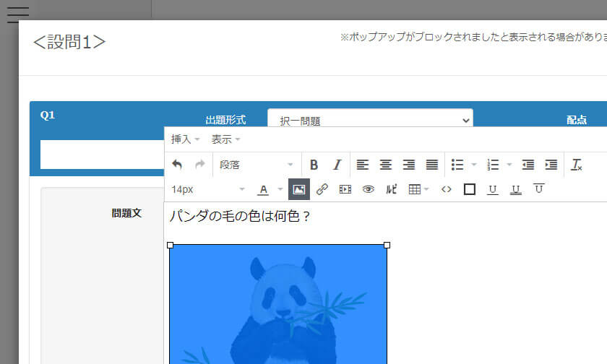Select the panda image in editor
This screenshot has height=364, width=607.
[278, 303]
